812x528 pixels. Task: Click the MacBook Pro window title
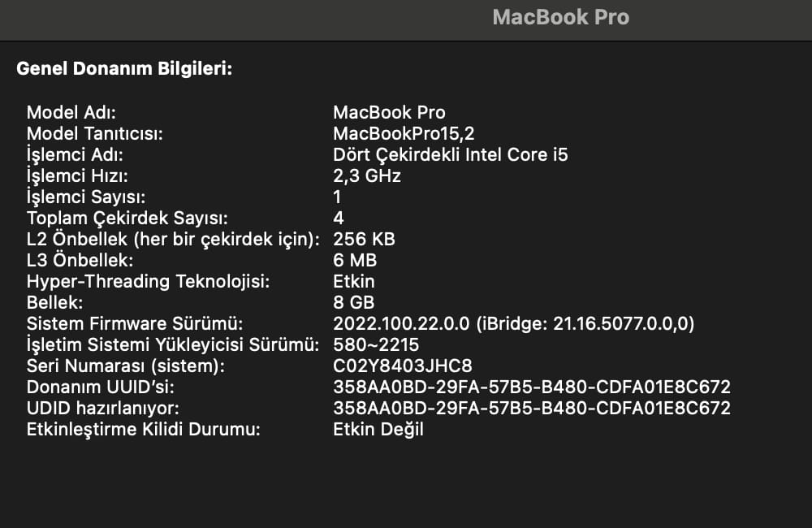tap(561, 17)
